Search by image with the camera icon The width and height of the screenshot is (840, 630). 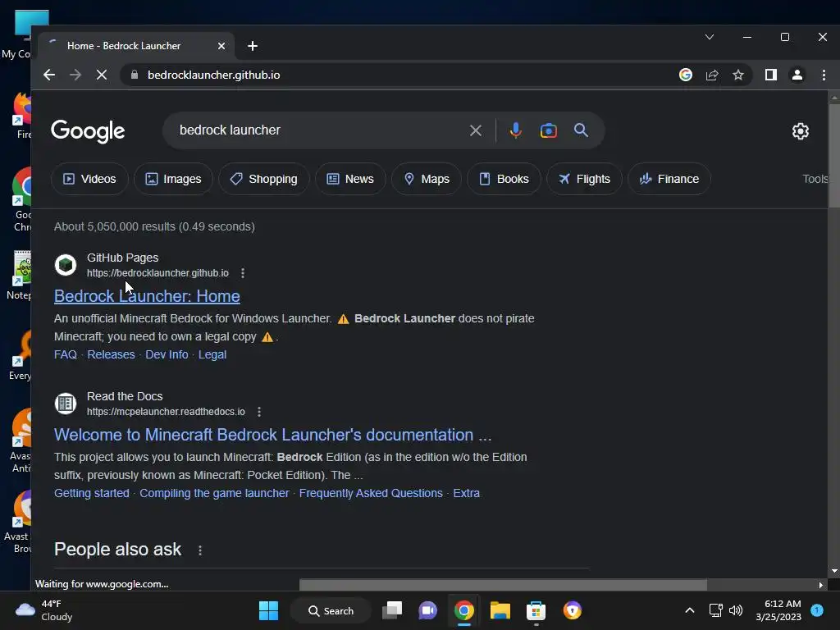pyautogui.click(x=549, y=130)
